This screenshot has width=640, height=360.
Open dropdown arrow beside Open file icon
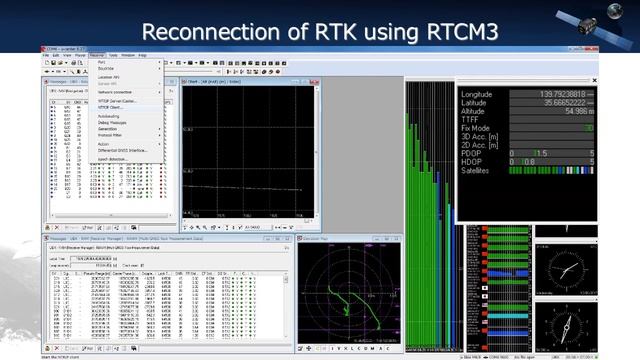[66, 63]
